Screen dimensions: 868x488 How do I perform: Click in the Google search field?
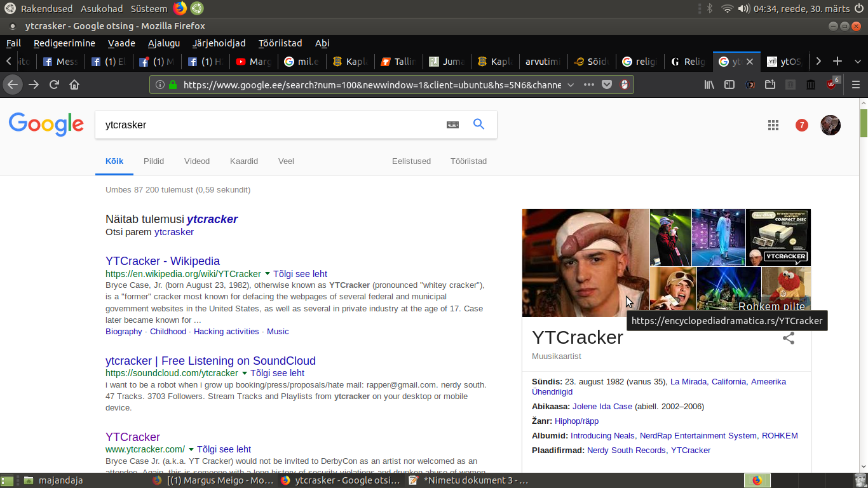click(x=270, y=125)
